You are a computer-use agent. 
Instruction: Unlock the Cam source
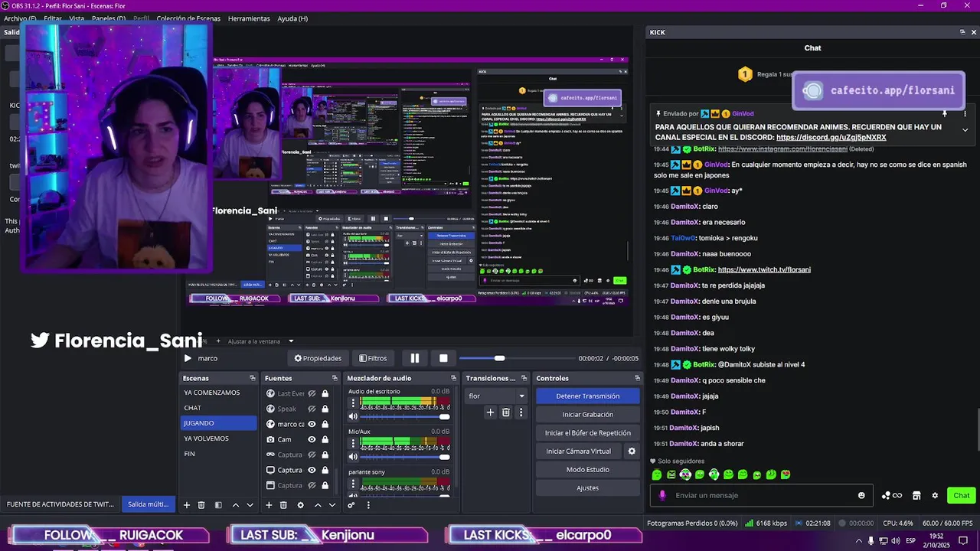(325, 439)
